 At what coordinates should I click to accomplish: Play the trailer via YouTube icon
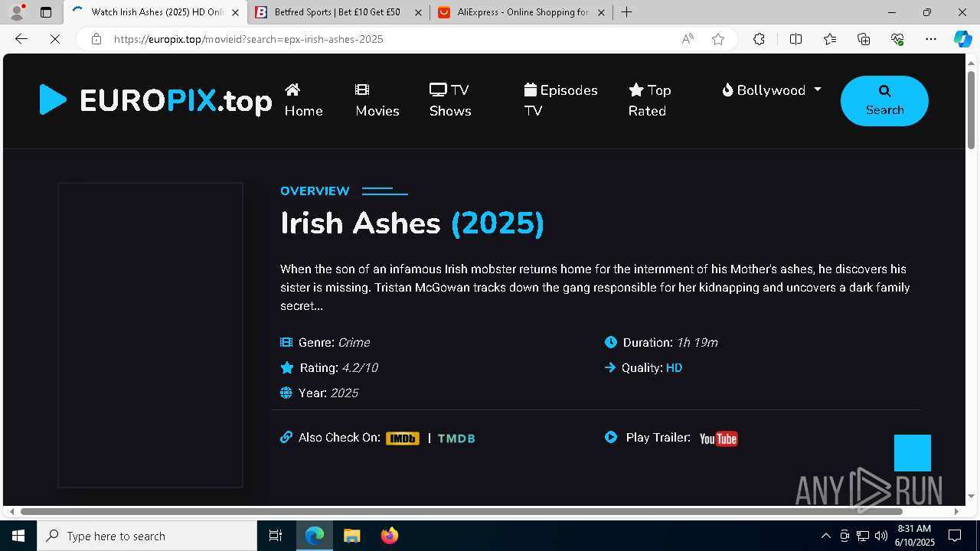(718, 439)
